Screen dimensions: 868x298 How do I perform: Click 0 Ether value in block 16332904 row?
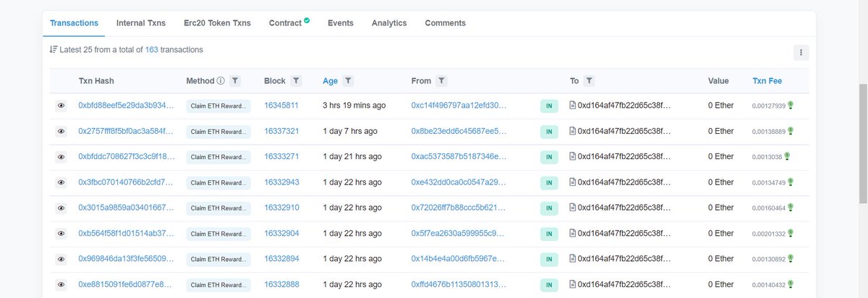(721, 233)
